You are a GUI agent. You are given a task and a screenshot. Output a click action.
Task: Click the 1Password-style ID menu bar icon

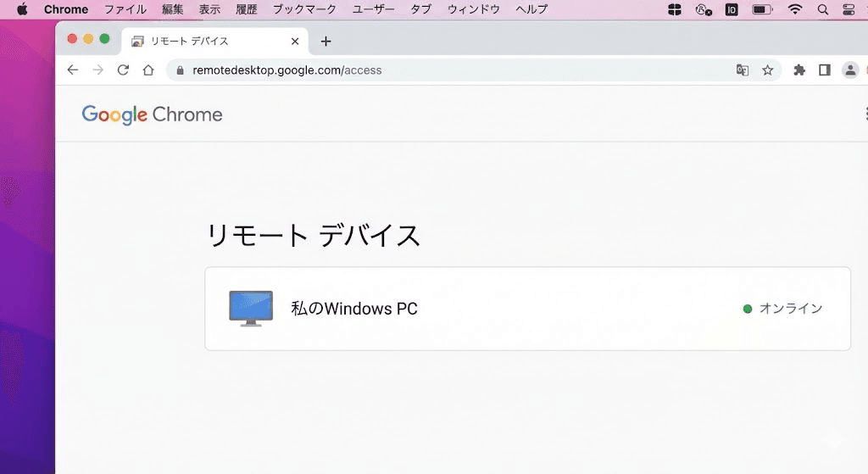click(x=732, y=9)
